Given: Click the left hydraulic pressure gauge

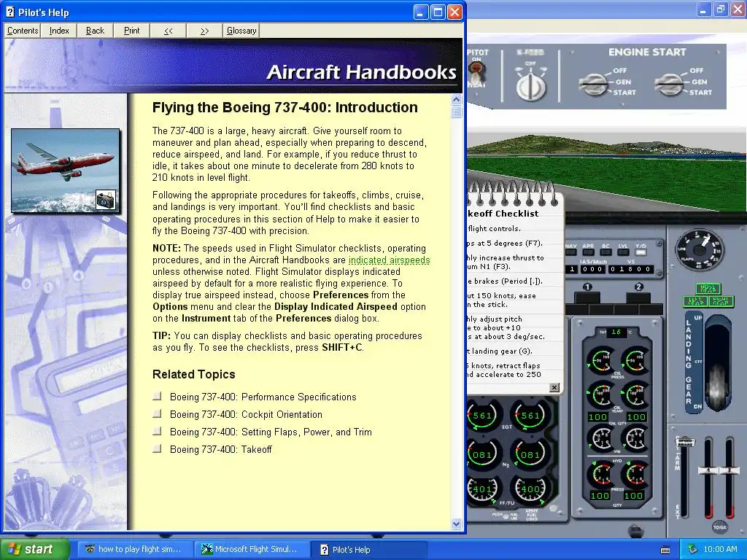Looking at the screenshot, I should tap(601, 475).
